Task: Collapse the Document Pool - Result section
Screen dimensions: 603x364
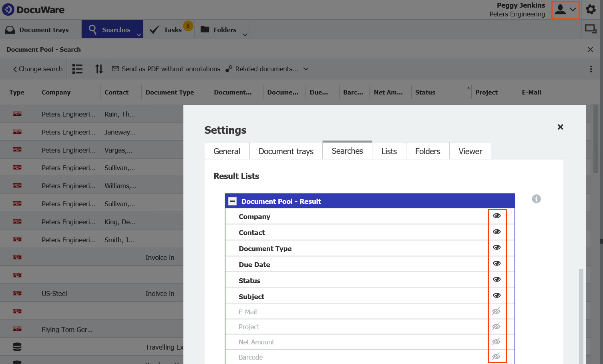Action: click(232, 201)
